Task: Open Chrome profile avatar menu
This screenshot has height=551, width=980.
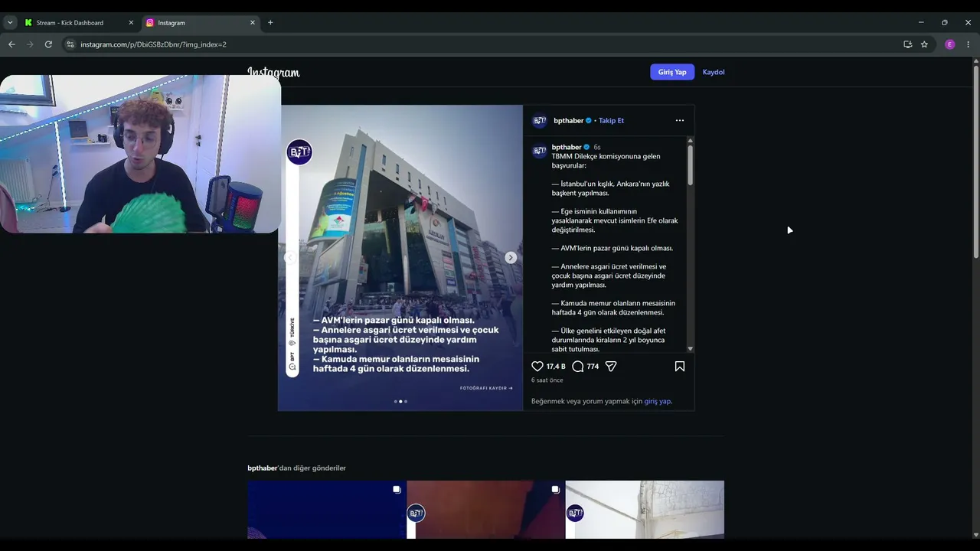Action: coord(950,44)
